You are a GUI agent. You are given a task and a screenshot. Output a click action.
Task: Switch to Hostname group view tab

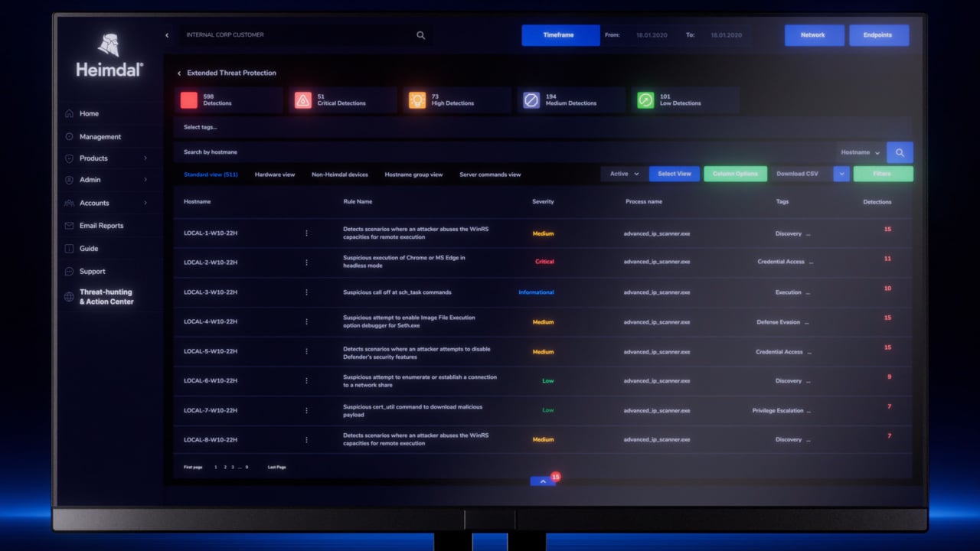(x=413, y=174)
